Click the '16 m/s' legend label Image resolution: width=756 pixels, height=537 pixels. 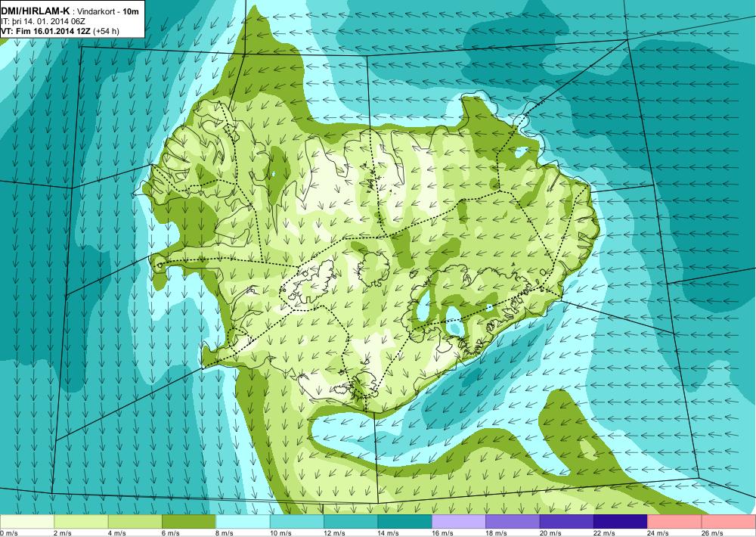pos(442,532)
